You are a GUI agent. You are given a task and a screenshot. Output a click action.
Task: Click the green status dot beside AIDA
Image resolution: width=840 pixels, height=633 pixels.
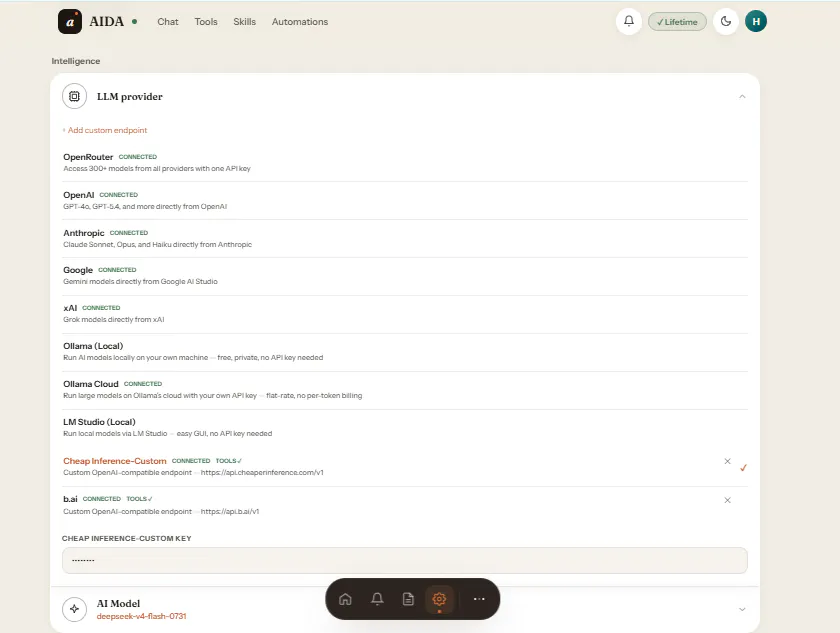coord(134,22)
